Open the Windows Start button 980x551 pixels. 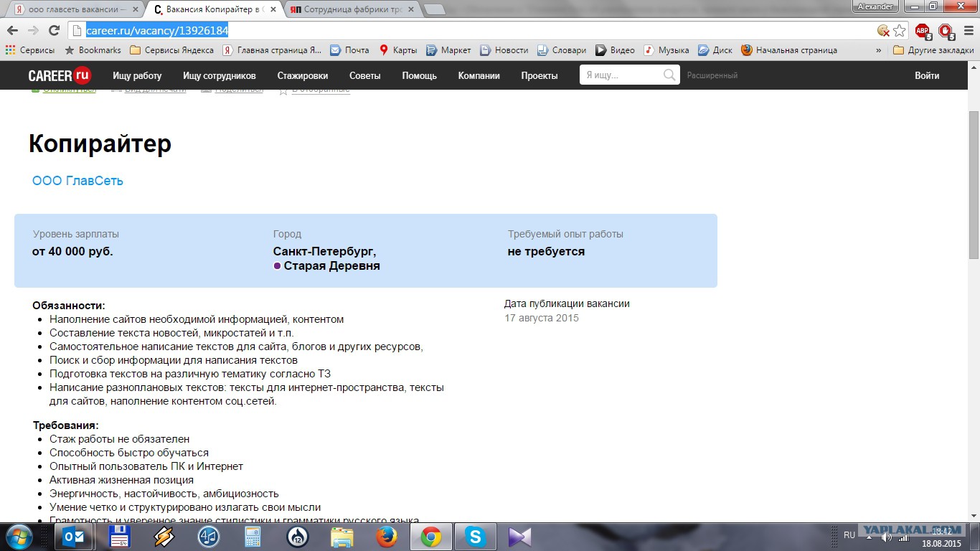coord(19,537)
